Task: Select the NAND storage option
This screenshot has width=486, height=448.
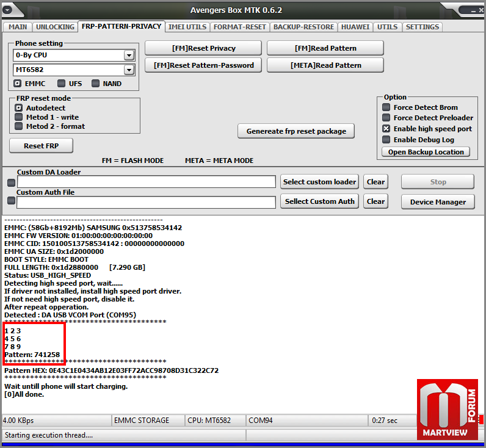Action: 95,84
